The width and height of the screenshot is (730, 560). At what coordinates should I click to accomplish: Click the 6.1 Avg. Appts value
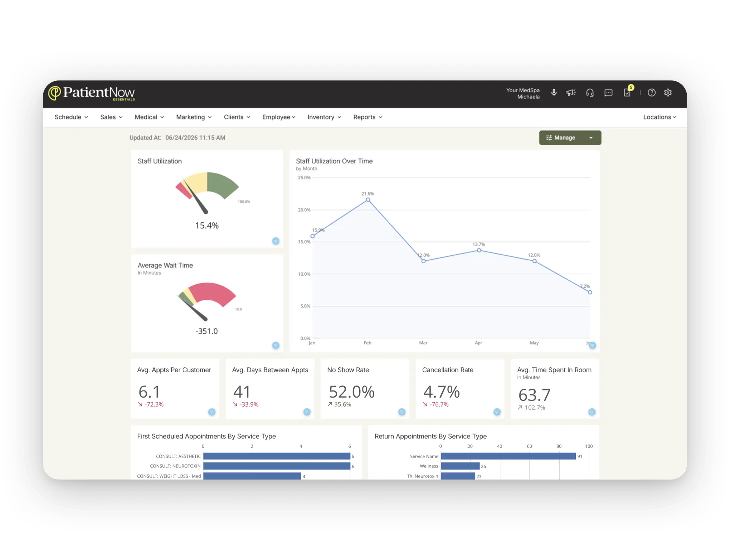click(149, 392)
